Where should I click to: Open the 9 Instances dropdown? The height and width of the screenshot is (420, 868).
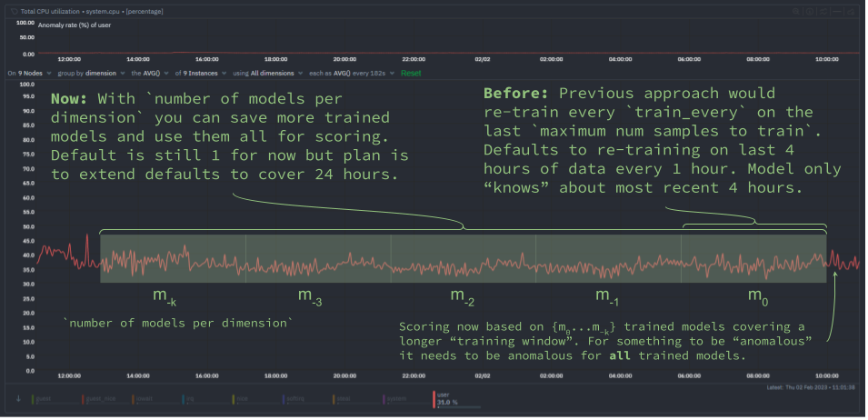[x=200, y=73]
